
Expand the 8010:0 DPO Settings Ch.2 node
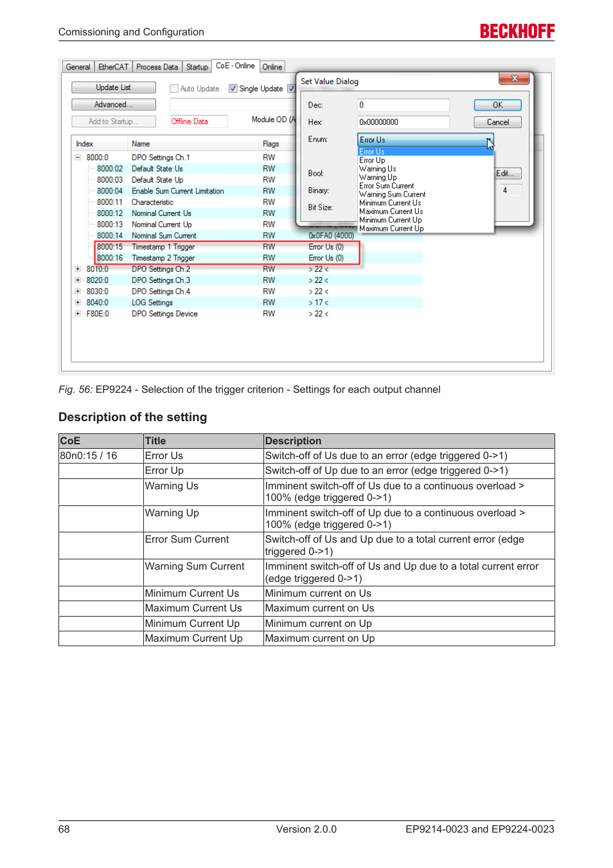coord(78,269)
